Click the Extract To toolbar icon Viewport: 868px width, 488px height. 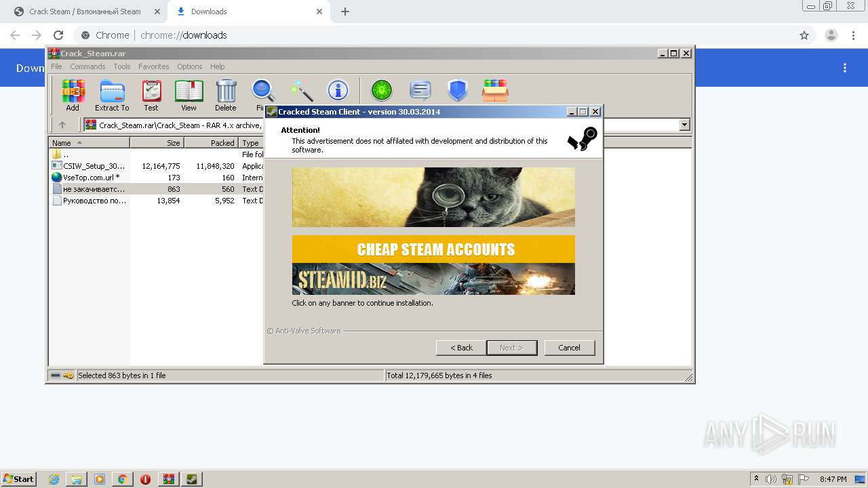click(112, 95)
